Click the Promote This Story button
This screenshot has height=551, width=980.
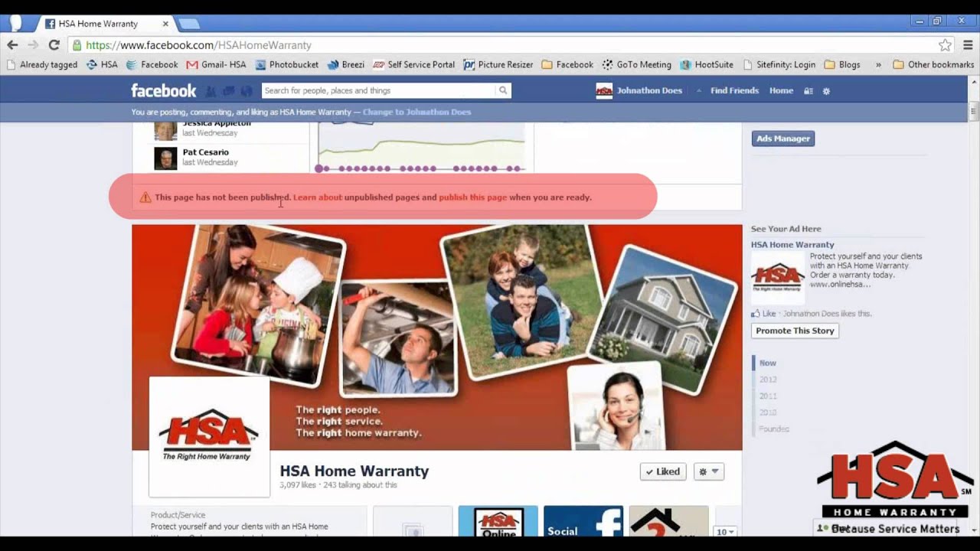point(795,331)
